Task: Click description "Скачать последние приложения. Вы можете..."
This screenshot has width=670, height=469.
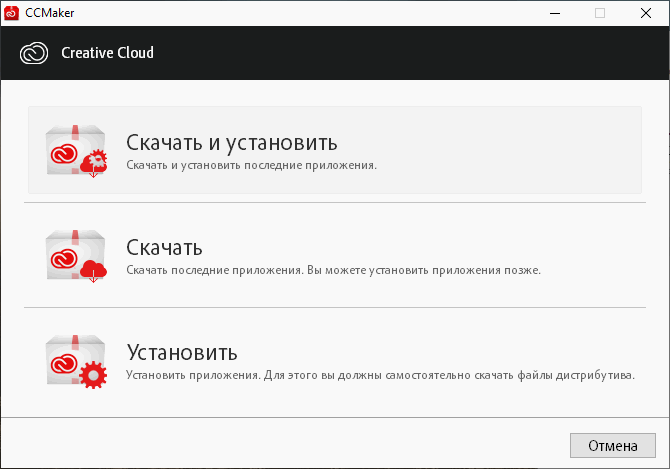Action: tap(333, 270)
